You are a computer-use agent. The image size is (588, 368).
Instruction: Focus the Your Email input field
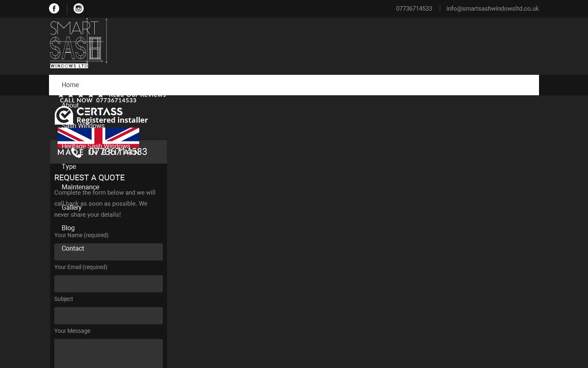pos(109,284)
